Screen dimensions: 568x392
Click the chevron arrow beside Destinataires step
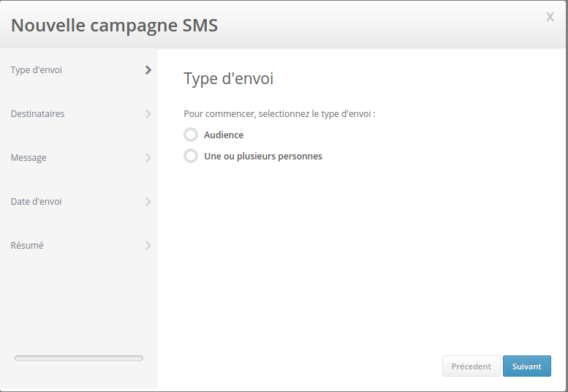148,114
